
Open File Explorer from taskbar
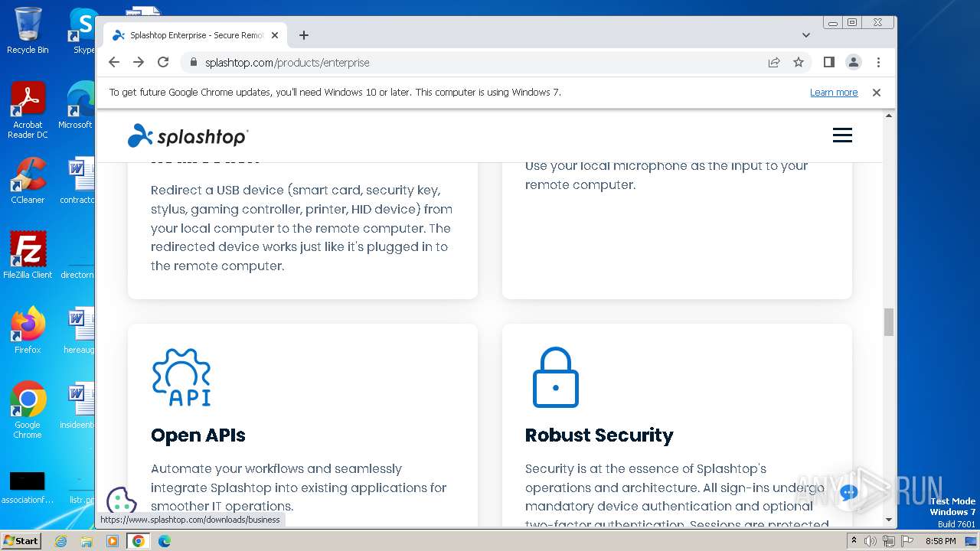coord(87,541)
